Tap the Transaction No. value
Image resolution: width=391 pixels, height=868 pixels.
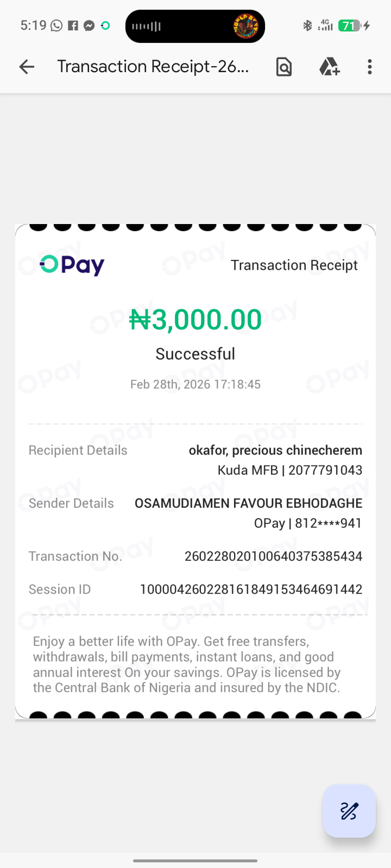tap(273, 556)
